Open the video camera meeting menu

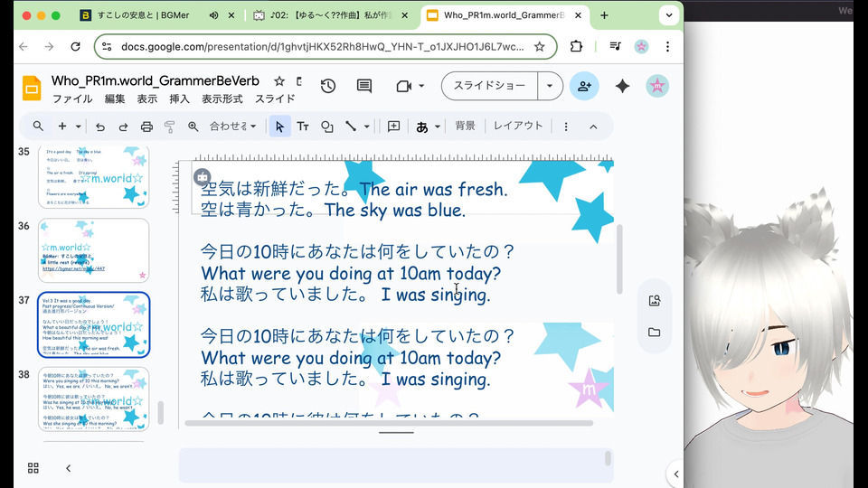click(x=410, y=86)
